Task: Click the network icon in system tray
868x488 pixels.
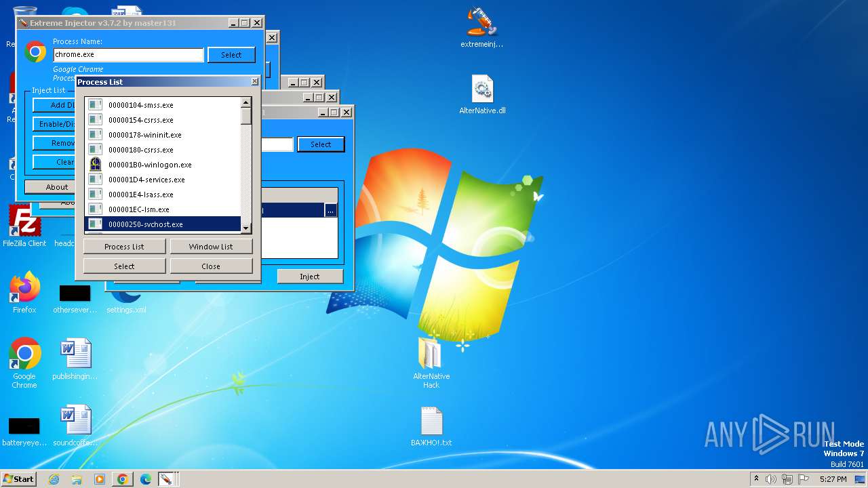Action: pos(787,479)
